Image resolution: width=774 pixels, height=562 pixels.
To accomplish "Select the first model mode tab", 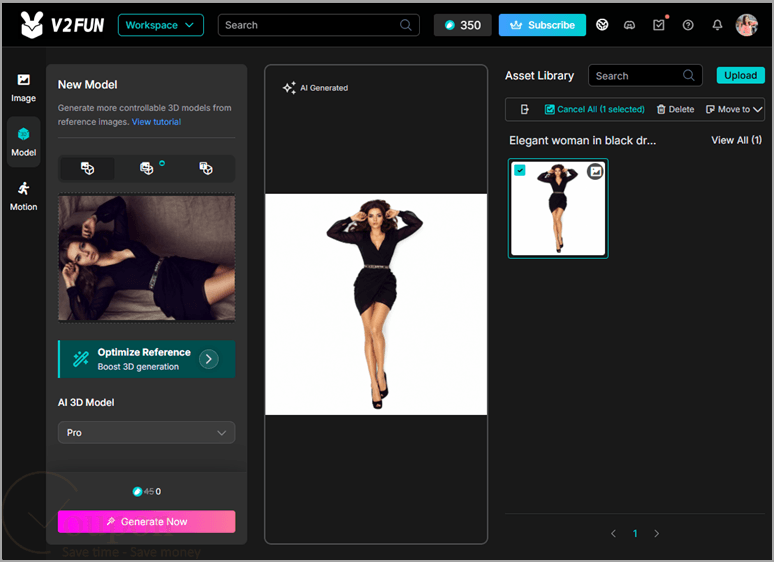I will [87, 168].
